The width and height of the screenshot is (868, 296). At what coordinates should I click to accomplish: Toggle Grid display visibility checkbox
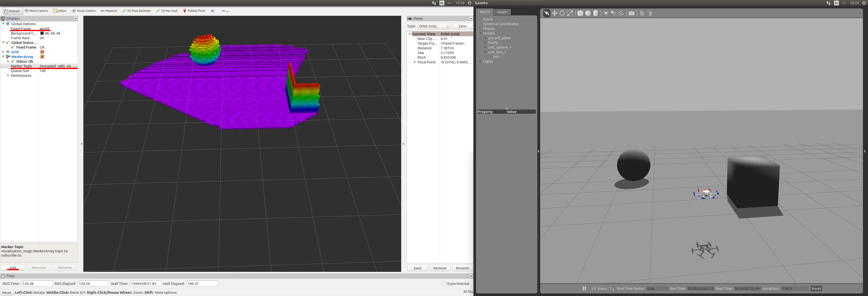(44, 52)
